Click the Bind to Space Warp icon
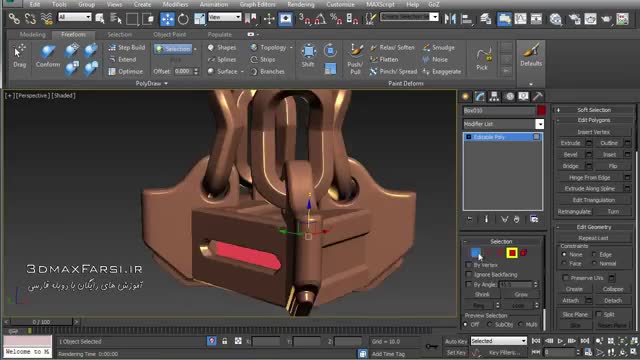The height and width of the screenshot is (360, 640). [47, 19]
